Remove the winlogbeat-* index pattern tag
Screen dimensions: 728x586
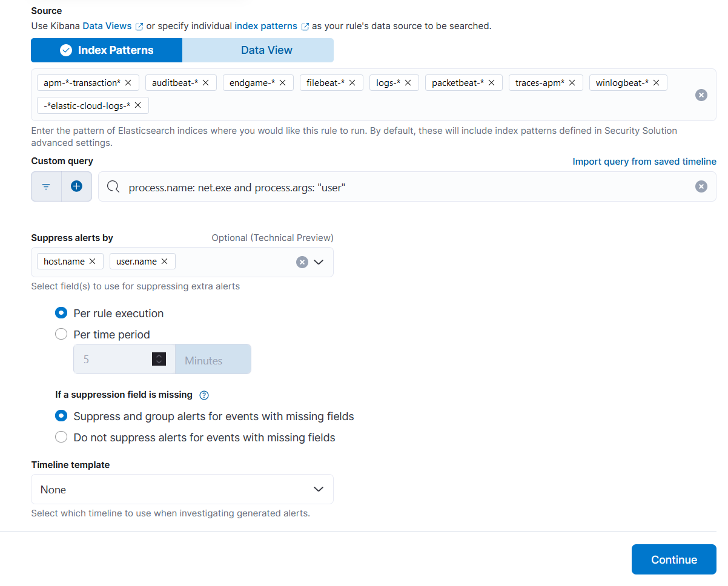(x=656, y=83)
